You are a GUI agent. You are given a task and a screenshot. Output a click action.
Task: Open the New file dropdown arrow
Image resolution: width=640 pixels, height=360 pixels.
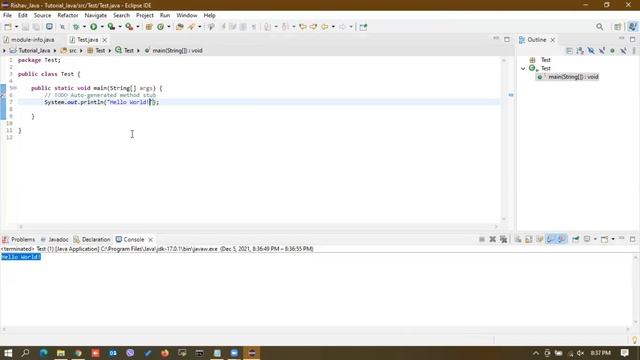[16, 27]
